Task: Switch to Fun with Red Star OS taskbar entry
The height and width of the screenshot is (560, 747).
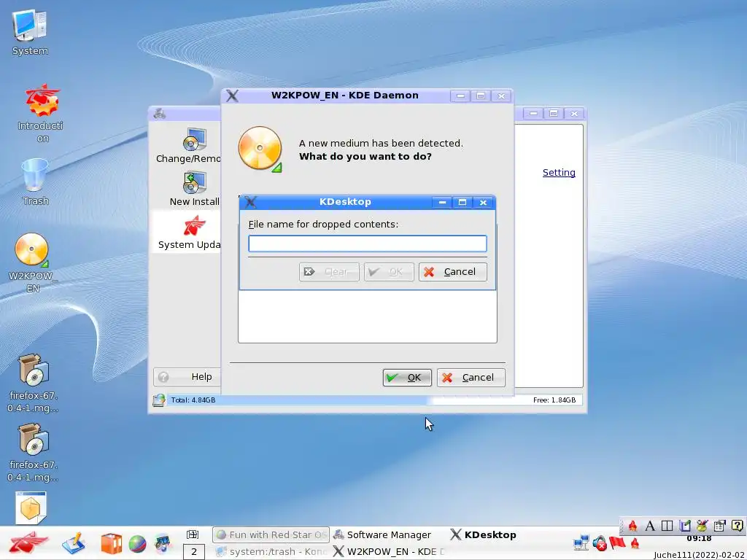Action: click(x=271, y=534)
